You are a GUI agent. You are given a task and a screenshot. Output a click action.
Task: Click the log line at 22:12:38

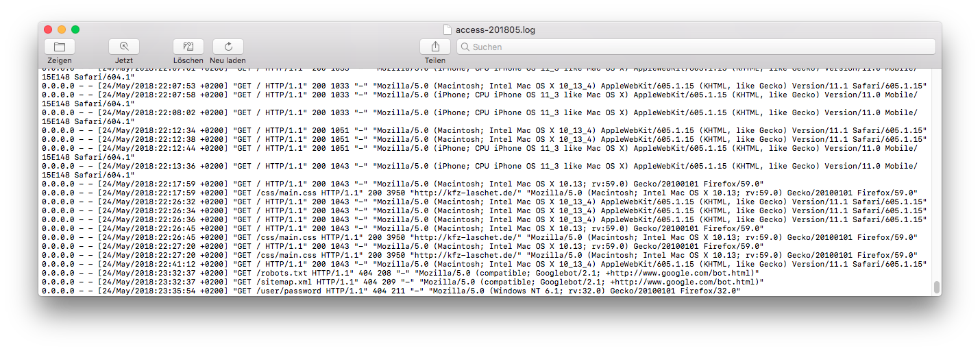(484, 139)
